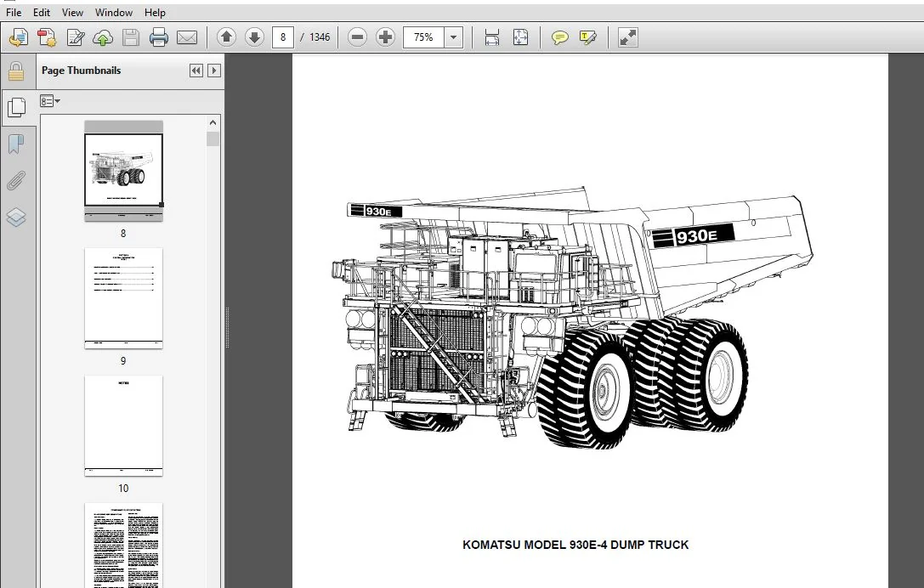Click the total page count 1346
924x588 pixels.
[x=320, y=37]
